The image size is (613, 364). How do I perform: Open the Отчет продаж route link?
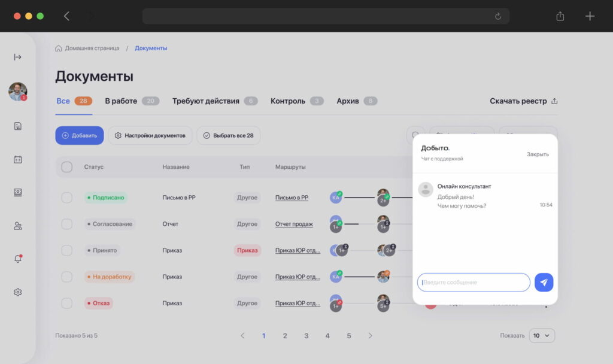point(294,224)
